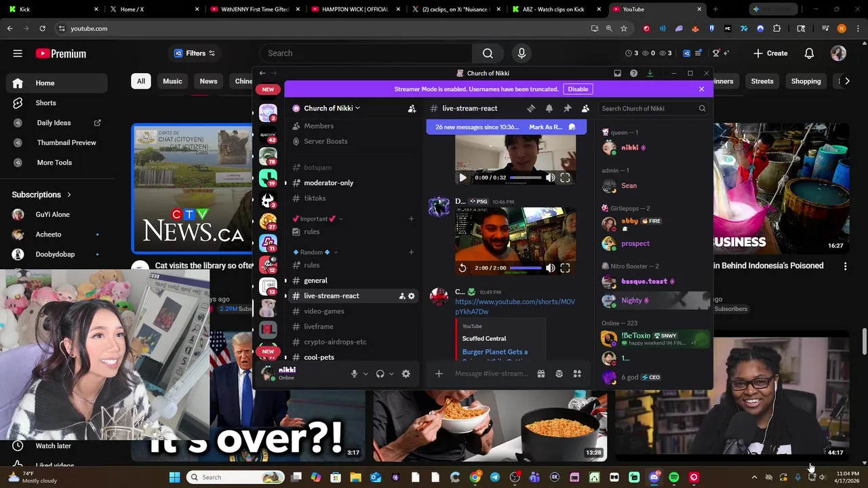Image resolution: width=868 pixels, height=488 pixels.
Task: Toggle Discord microphone mute
Action: [354, 373]
